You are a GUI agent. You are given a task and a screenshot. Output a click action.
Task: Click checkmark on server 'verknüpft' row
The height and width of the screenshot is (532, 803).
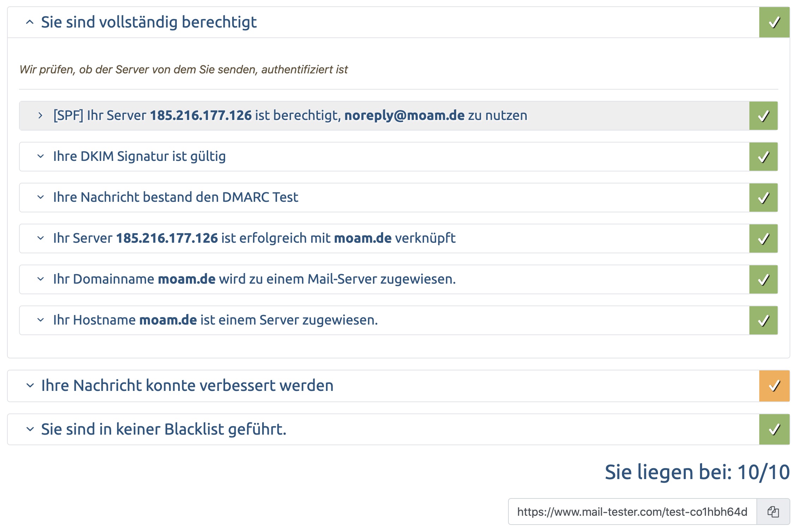point(763,238)
